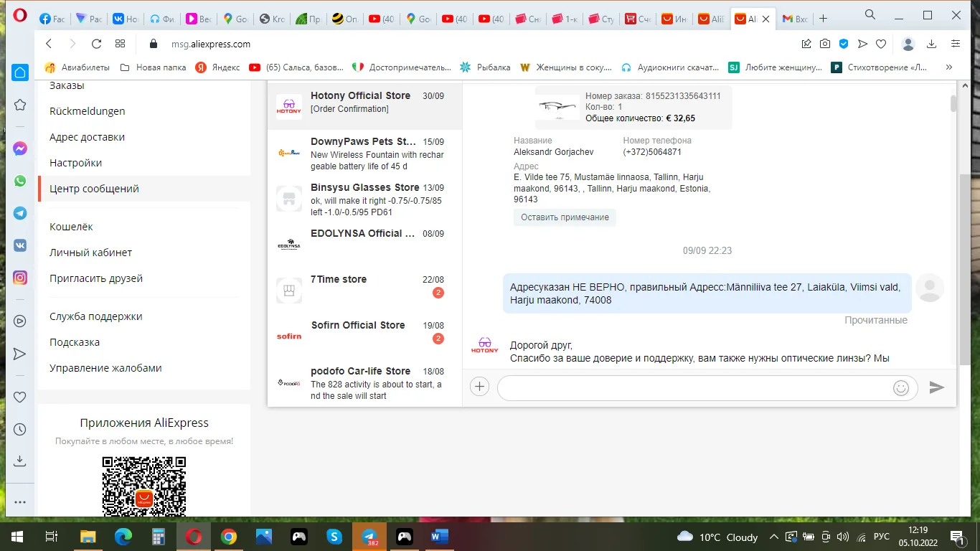Image resolution: width=980 pixels, height=551 pixels.
Task: Open Пригласить друзей menu item
Action: point(96,278)
